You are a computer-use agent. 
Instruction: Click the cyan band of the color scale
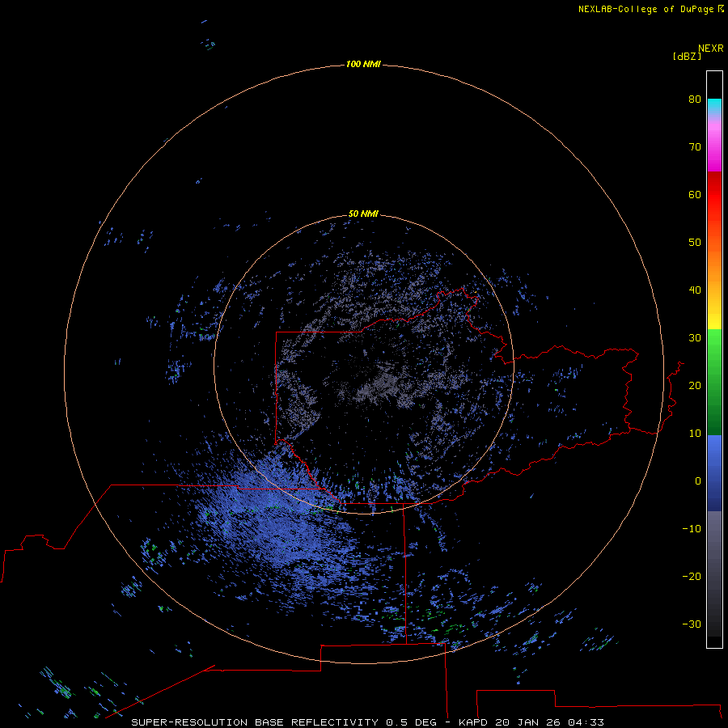point(714,107)
